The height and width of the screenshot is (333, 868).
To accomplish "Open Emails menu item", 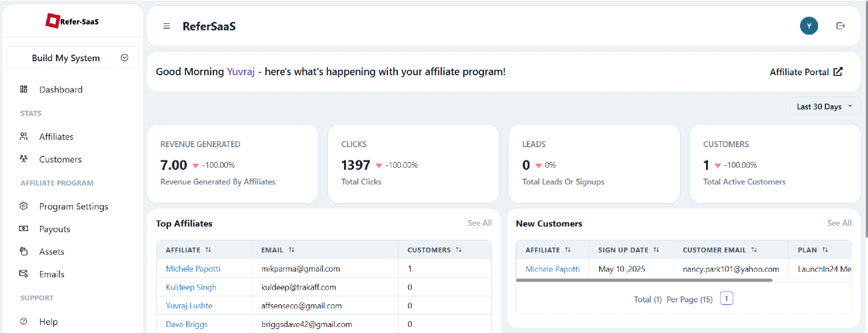I will [52, 274].
